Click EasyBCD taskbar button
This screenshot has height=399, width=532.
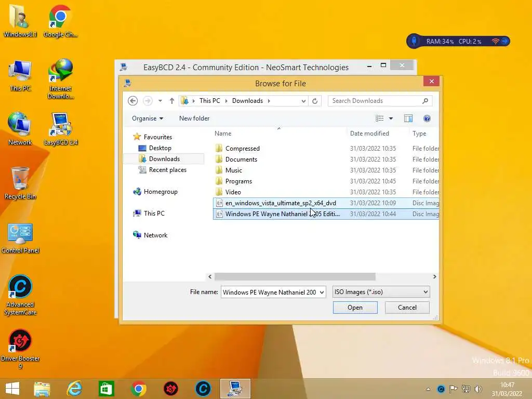pos(235,389)
